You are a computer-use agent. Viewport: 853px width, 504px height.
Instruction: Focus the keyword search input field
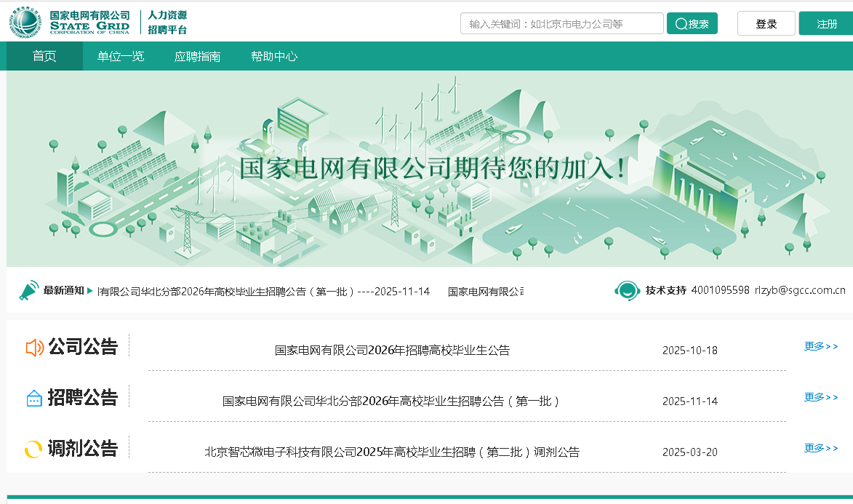562,23
